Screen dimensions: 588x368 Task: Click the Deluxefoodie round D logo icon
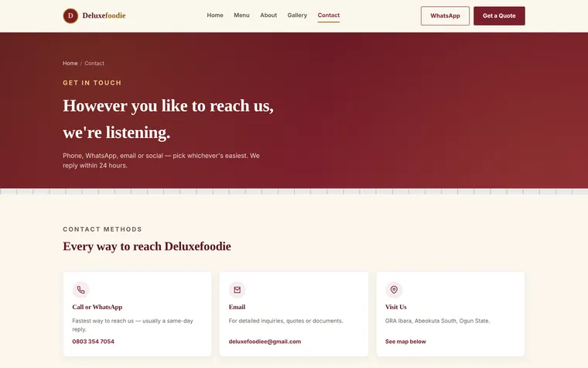pos(70,15)
